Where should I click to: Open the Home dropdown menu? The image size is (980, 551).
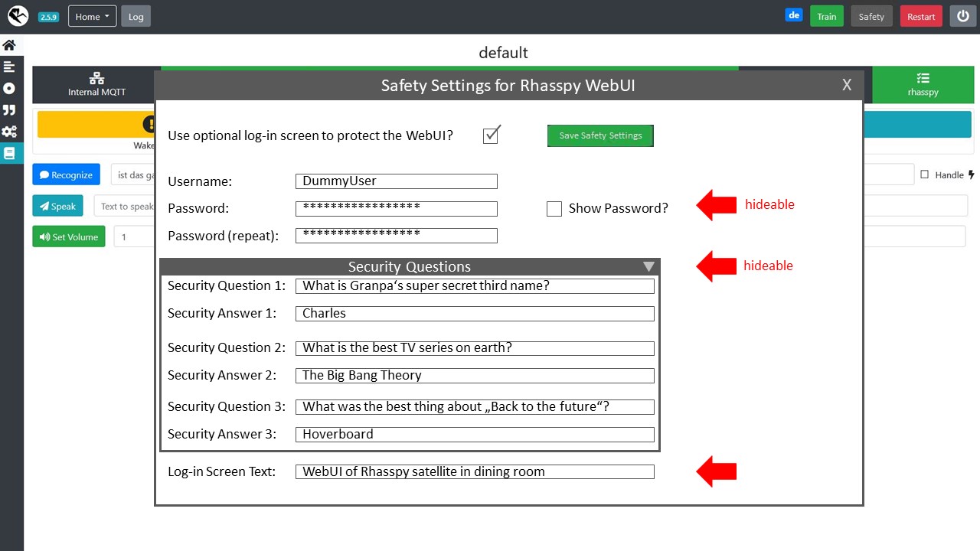[x=91, y=15]
